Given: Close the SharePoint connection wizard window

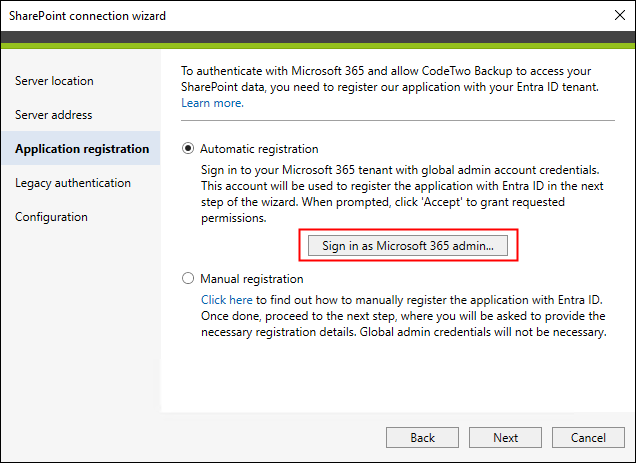Looking at the screenshot, I should point(619,15).
